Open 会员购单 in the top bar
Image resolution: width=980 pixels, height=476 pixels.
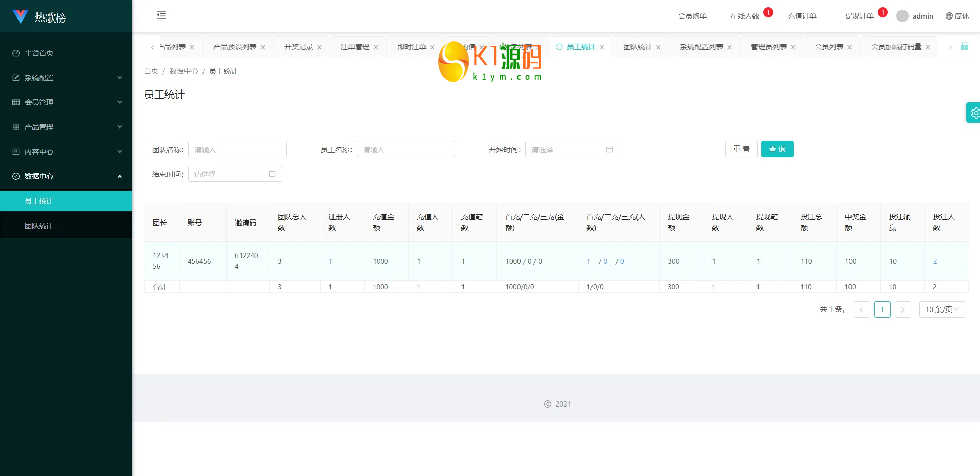pyautogui.click(x=692, y=16)
